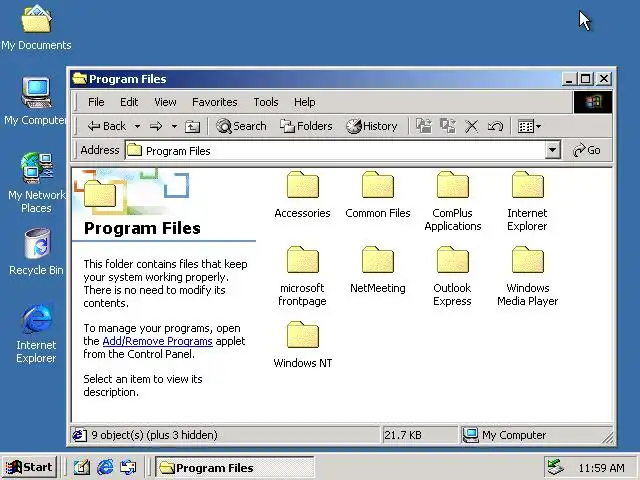Open the Edit menu
This screenshot has height=480, width=640.
pos(129,102)
